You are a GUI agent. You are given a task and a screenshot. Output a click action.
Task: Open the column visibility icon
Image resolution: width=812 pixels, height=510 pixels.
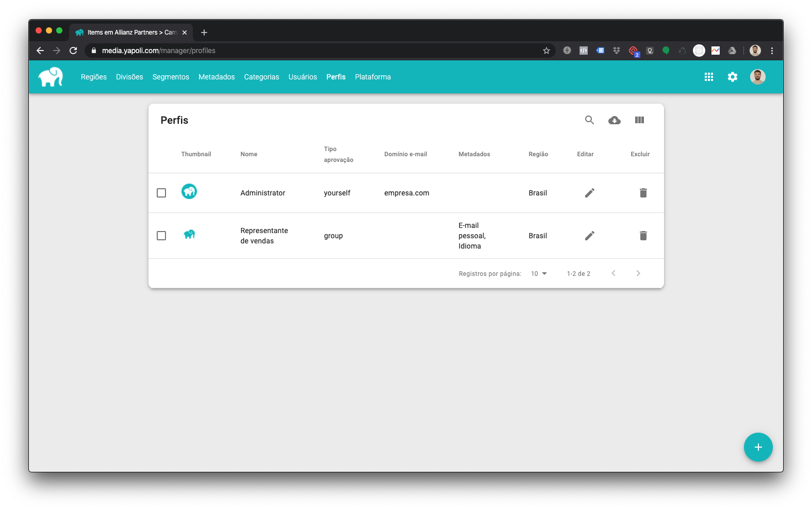[x=639, y=120]
